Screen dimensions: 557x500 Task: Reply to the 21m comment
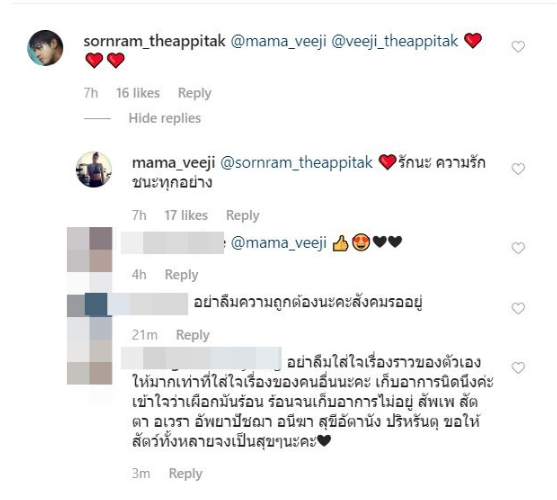coord(193,335)
